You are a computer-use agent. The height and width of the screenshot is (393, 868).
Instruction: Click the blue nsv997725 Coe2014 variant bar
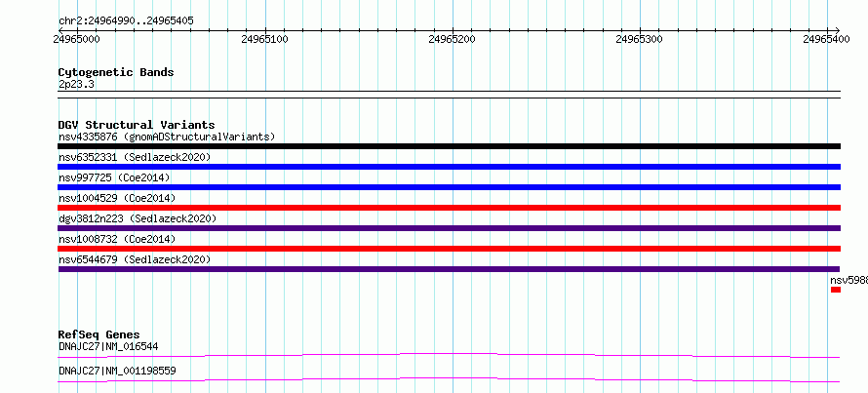(449, 187)
